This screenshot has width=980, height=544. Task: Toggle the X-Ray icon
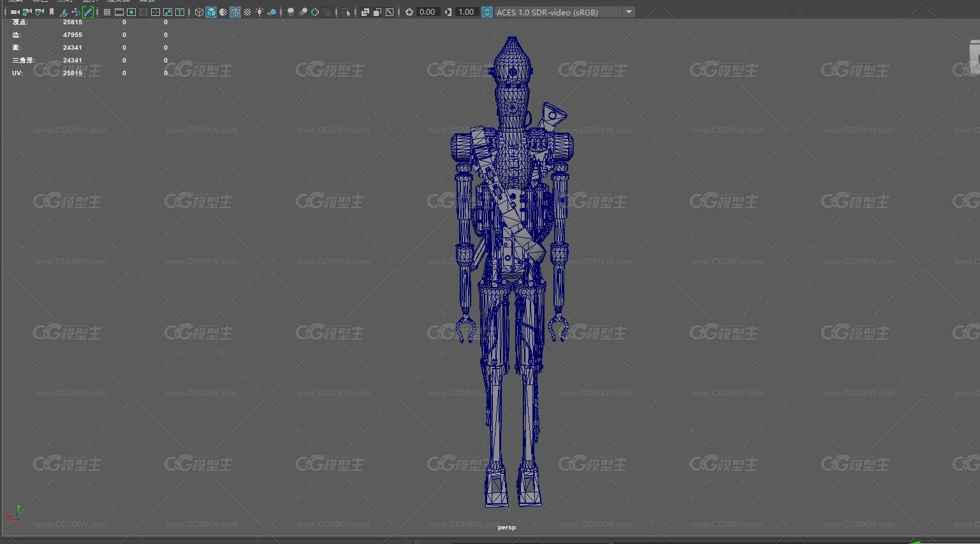365,12
